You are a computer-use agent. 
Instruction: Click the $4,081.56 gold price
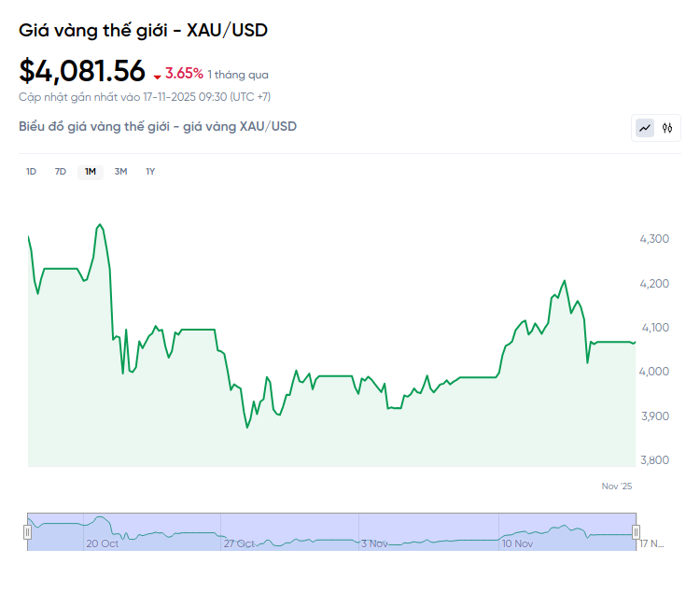click(82, 71)
